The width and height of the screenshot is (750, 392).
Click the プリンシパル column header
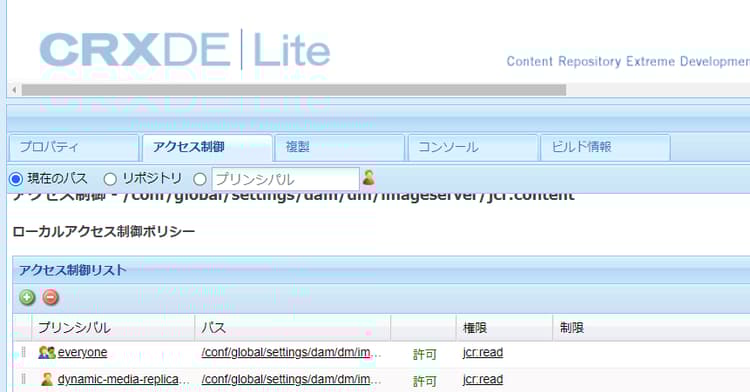[113, 328]
